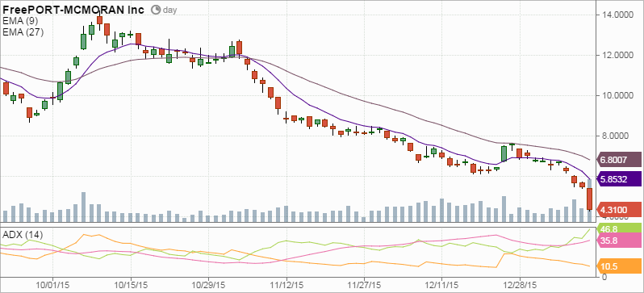
Task: Click the 11/27/15 date axis label
Action: click(x=364, y=284)
